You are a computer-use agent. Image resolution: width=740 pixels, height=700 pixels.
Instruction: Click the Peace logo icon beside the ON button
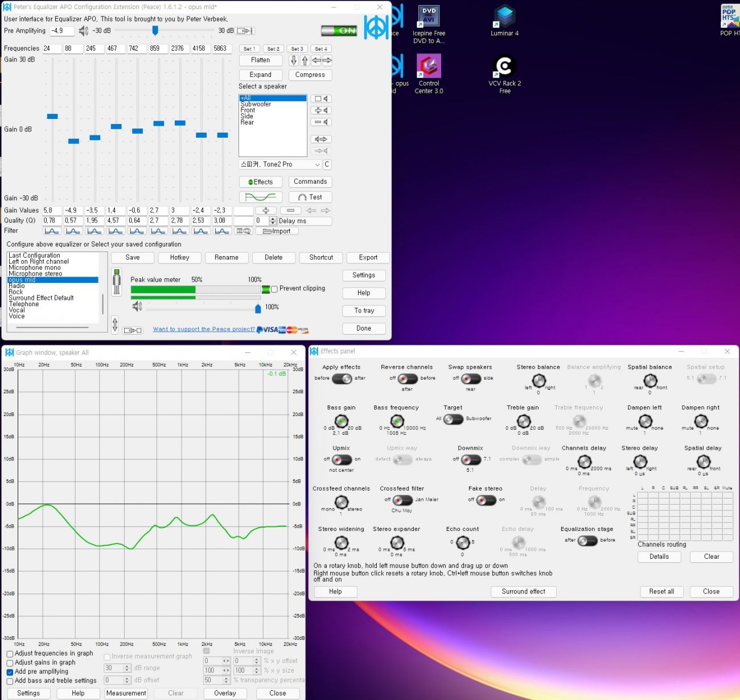[x=376, y=27]
